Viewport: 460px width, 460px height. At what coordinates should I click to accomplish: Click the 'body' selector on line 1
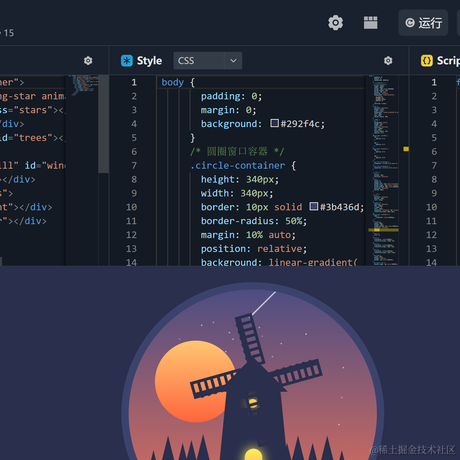tap(173, 82)
